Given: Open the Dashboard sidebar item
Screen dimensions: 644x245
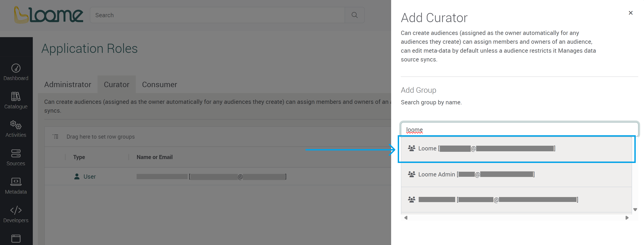Looking at the screenshot, I should click(x=16, y=72).
